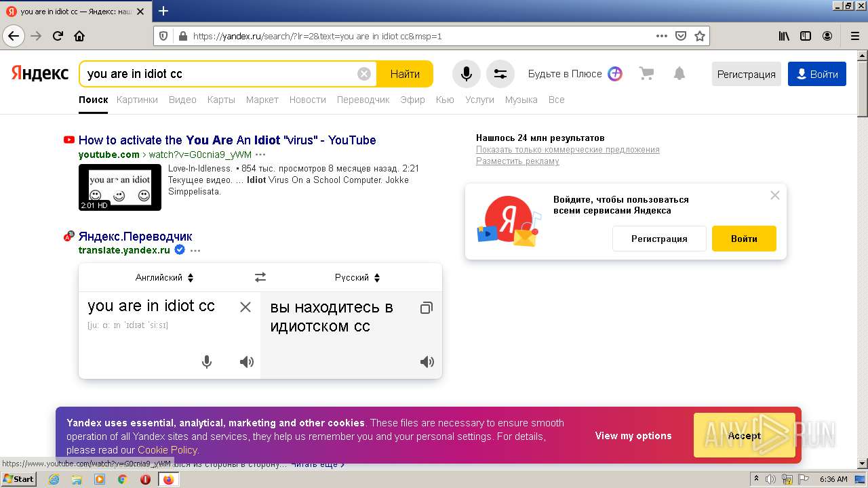Listen to the Russian translation audio
The image size is (868, 488).
427,362
